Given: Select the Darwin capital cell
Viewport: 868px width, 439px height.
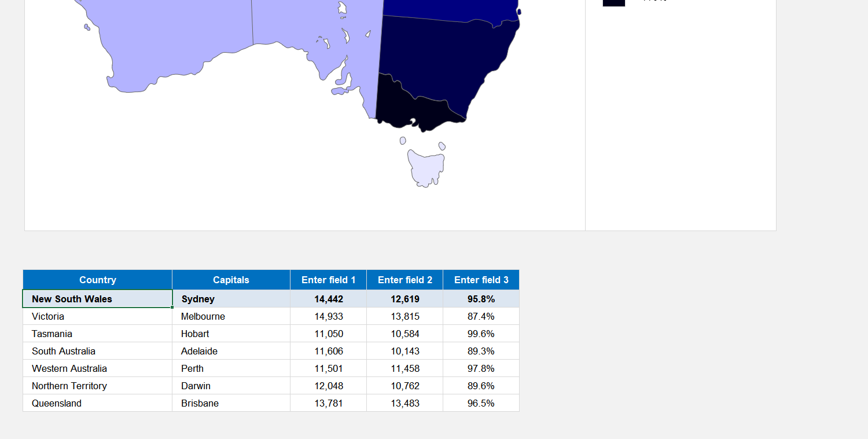Looking at the screenshot, I should coord(197,386).
